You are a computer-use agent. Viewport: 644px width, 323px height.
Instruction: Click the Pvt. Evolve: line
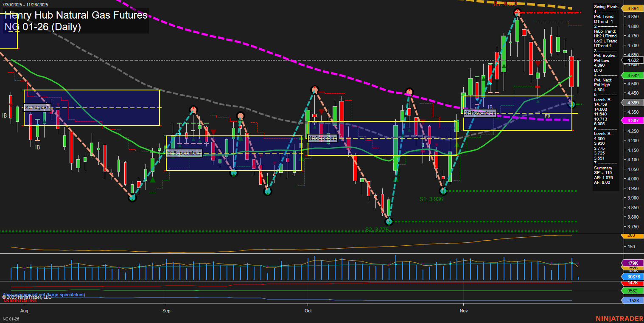coord(605,56)
